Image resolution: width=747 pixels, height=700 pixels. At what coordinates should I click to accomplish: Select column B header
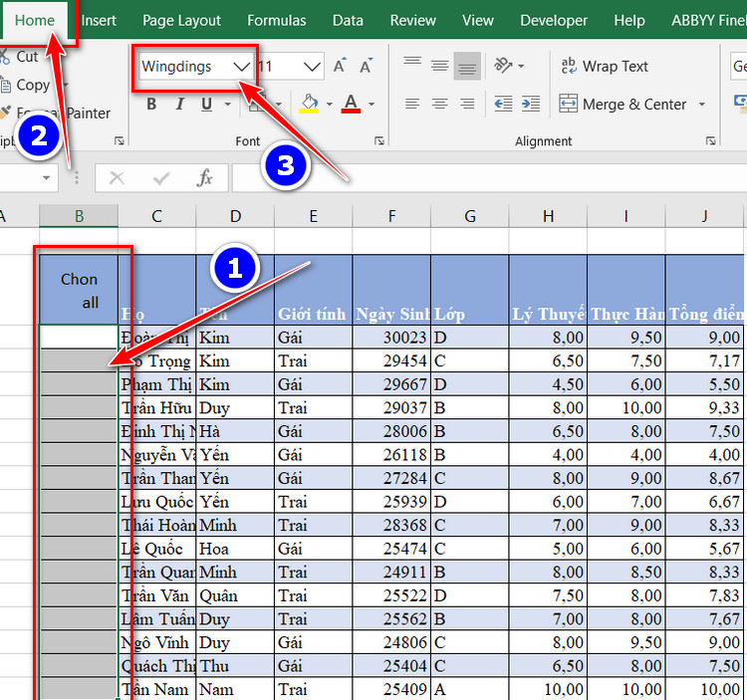click(x=79, y=216)
